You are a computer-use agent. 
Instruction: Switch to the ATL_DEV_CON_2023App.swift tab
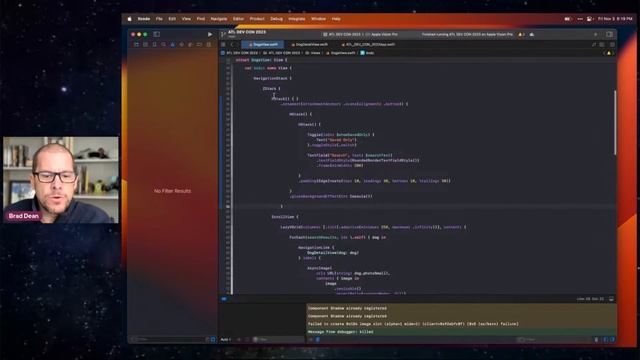pos(368,44)
